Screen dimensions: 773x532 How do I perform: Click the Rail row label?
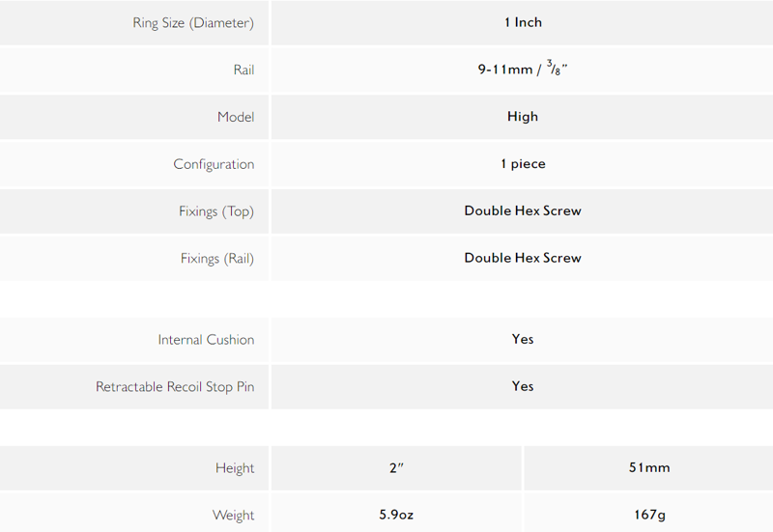click(x=243, y=70)
